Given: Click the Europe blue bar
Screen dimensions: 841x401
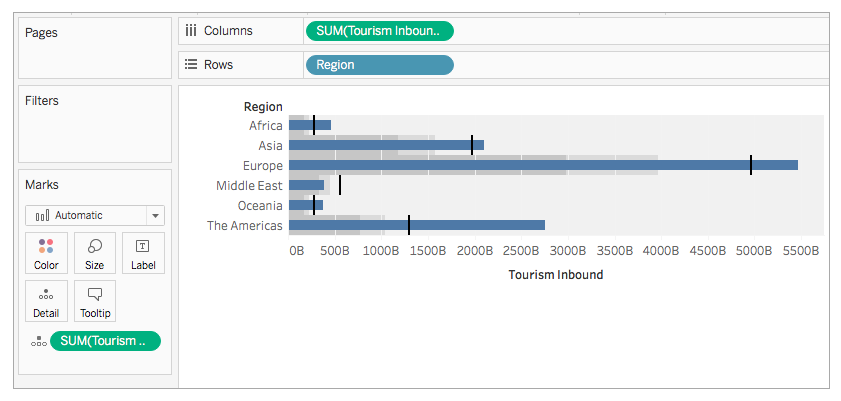Looking at the screenshot, I should click(543, 165).
